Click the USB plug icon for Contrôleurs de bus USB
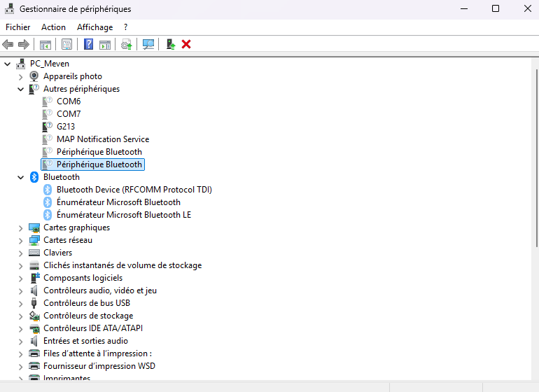Viewport: 539px width, 392px height. [x=34, y=303]
